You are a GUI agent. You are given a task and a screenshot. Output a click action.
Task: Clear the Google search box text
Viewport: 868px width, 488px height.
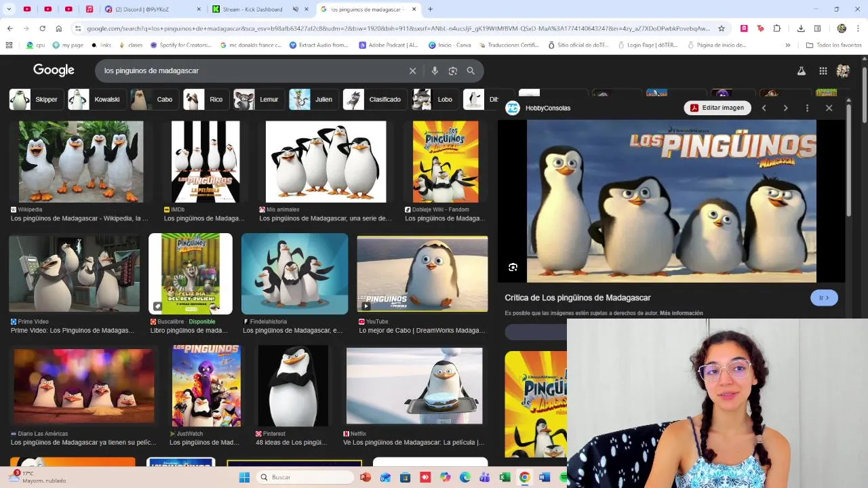coord(412,70)
